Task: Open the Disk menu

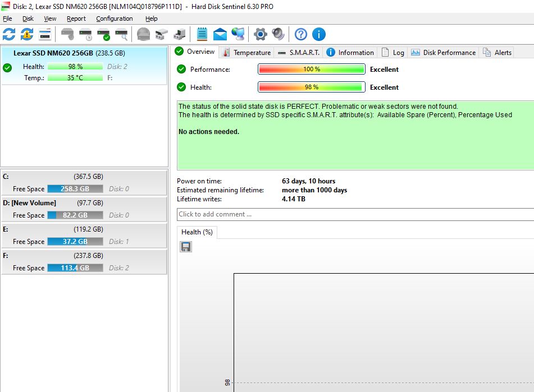Action: [x=28, y=19]
